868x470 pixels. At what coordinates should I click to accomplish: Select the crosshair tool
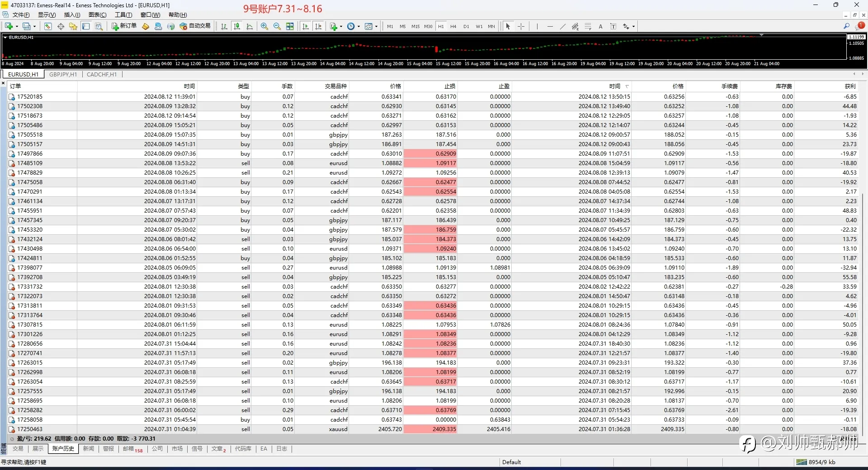point(521,26)
